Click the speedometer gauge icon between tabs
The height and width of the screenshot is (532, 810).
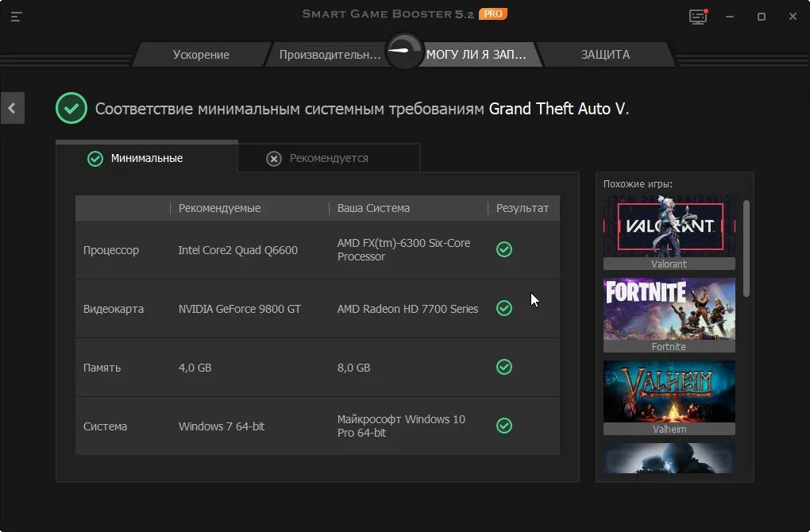403,52
